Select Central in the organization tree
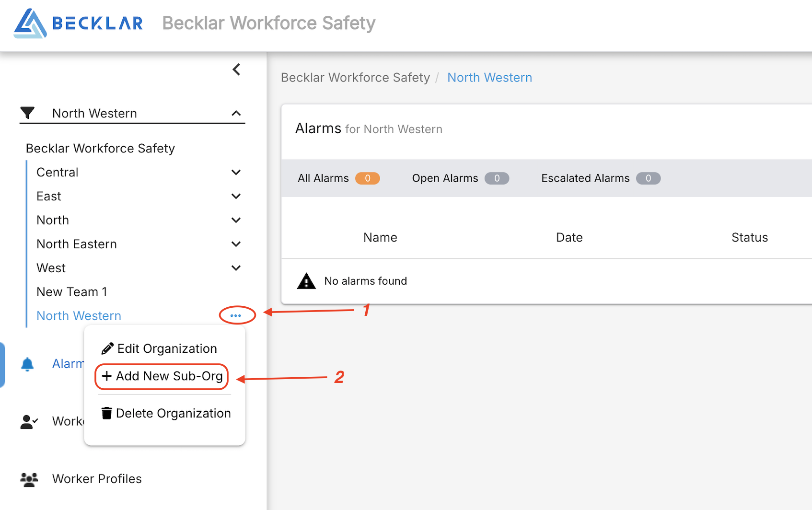 click(x=57, y=172)
